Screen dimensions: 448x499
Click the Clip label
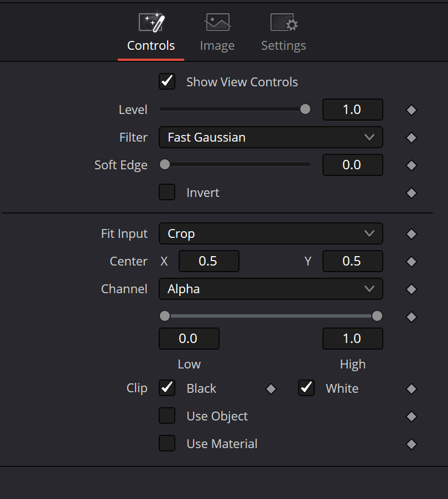click(137, 388)
